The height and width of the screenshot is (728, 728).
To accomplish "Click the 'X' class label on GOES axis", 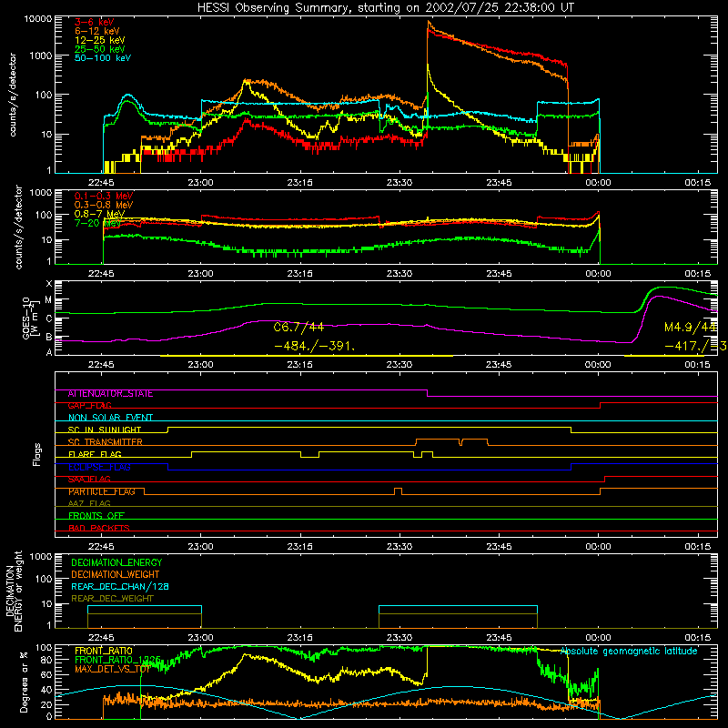I will click(49, 284).
